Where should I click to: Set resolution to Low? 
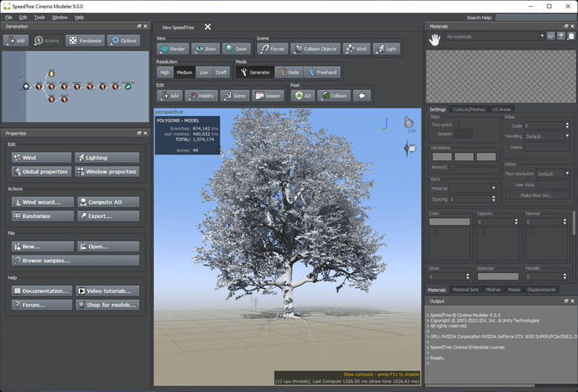pyautogui.click(x=204, y=72)
